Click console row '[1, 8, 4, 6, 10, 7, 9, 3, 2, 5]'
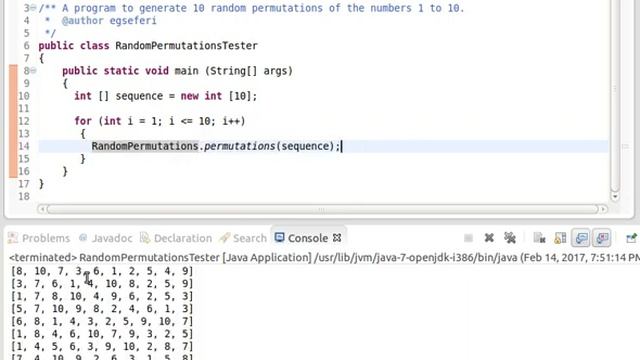The width and height of the screenshot is (640, 360). point(102,334)
